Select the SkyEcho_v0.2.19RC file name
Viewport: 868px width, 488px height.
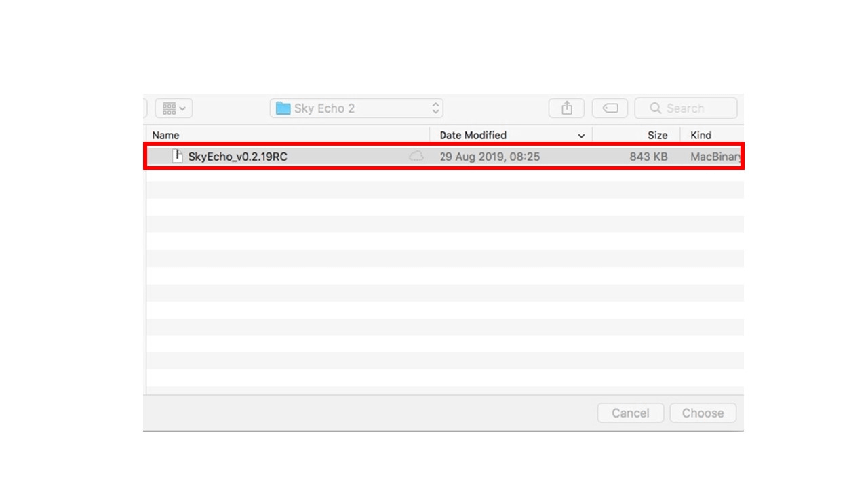click(238, 157)
